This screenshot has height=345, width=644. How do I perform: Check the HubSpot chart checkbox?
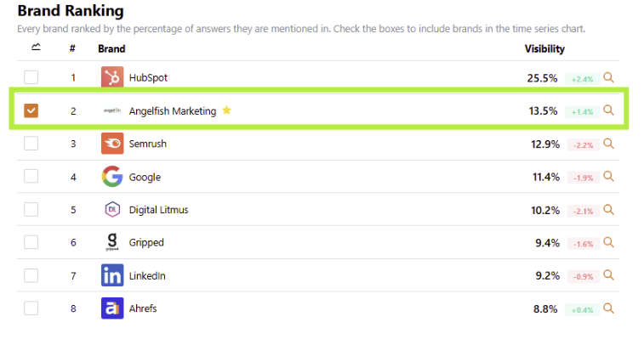coord(31,77)
